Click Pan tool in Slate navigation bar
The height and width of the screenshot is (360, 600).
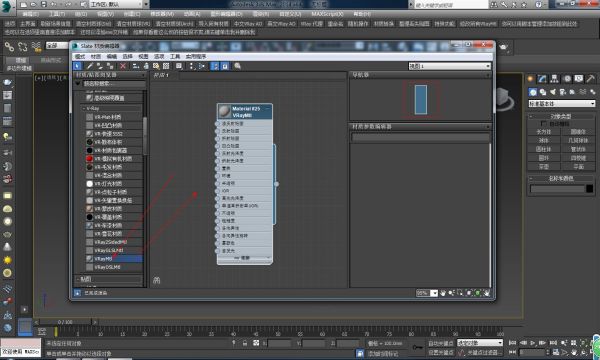(x=443, y=293)
